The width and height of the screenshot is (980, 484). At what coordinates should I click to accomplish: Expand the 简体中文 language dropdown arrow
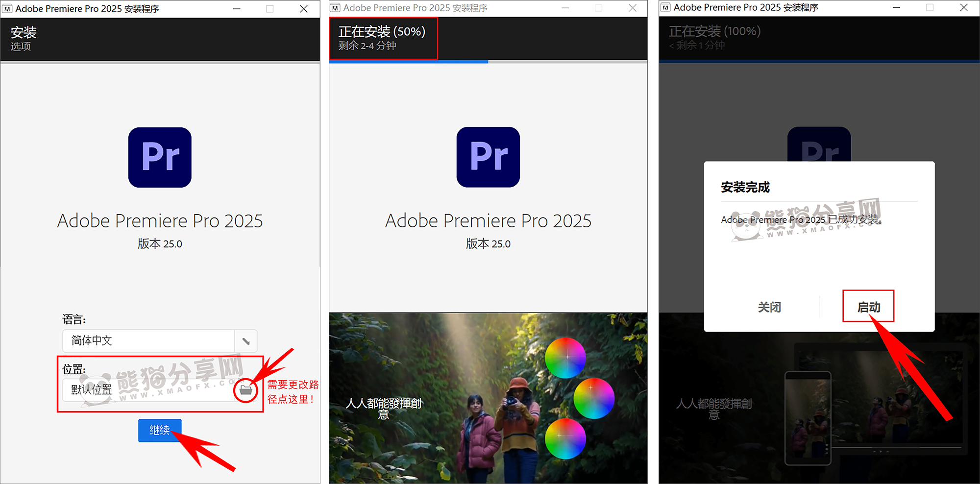point(246,341)
